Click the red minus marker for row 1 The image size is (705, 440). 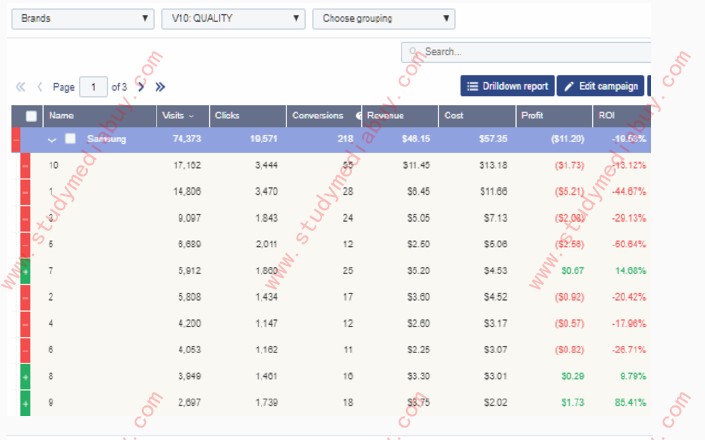pyautogui.click(x=25, y=192)
